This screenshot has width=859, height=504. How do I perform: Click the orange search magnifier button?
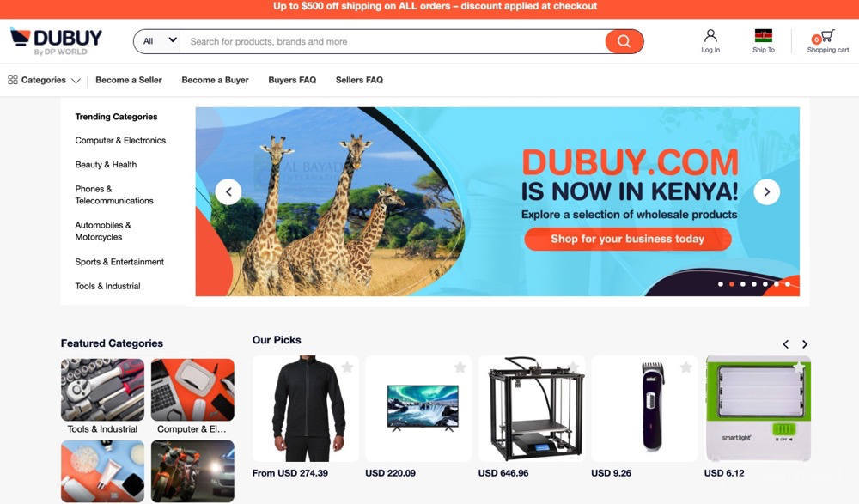point(624,41)
